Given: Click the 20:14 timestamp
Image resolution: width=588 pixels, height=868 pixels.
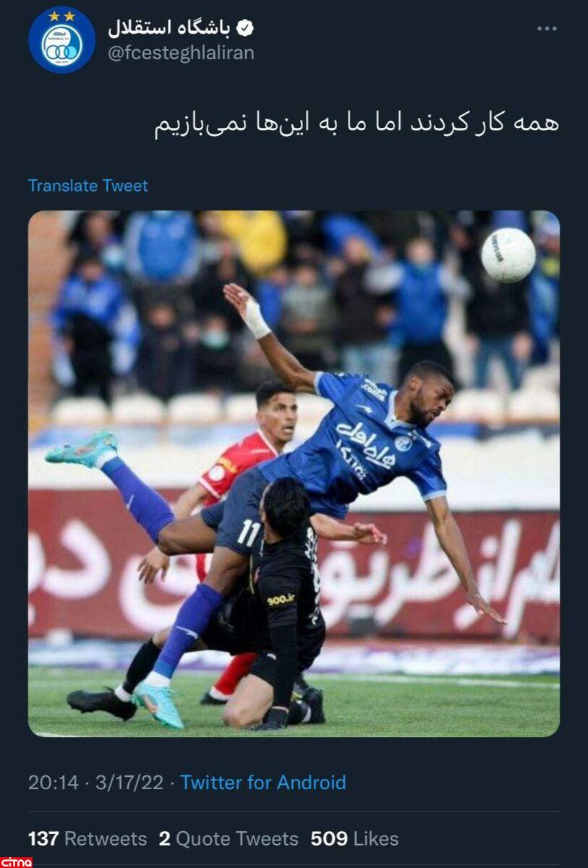Looking at the screenshot, I should [54, 783].
